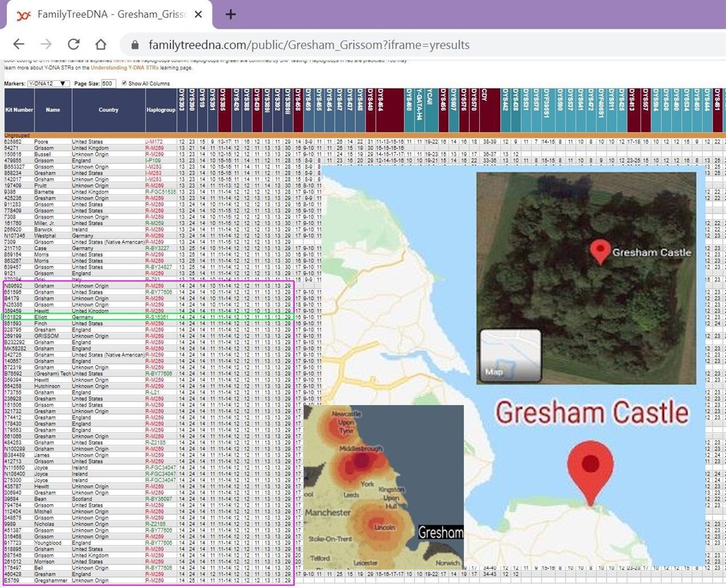The height and width of the screenshot is (588, 726).
Task: Go to the browser home page icon
Action: pos(101,44)
